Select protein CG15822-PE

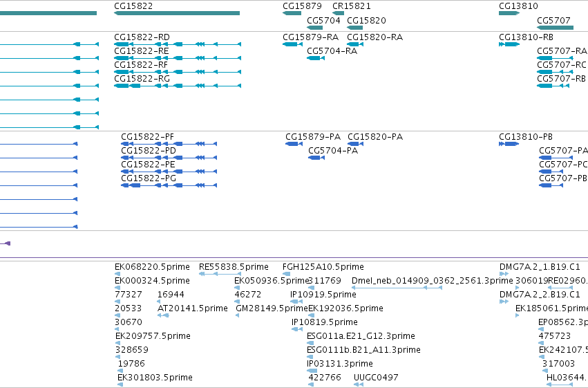point(169,172)
